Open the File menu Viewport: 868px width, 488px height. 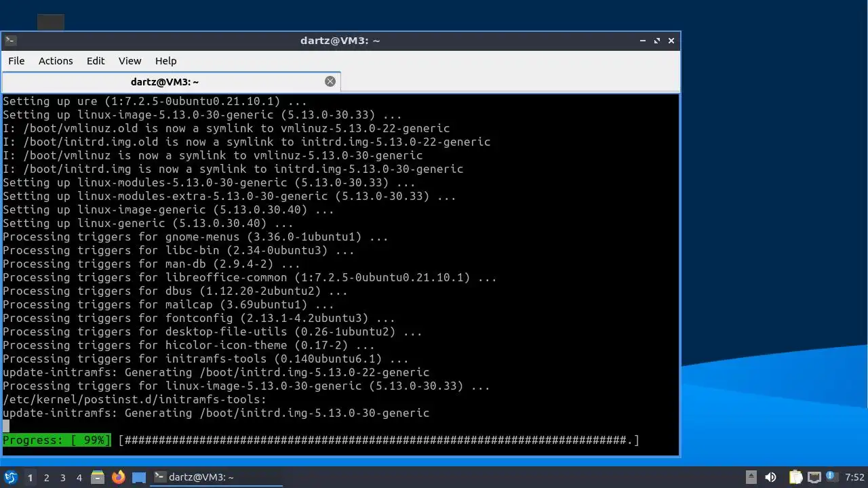16,61
